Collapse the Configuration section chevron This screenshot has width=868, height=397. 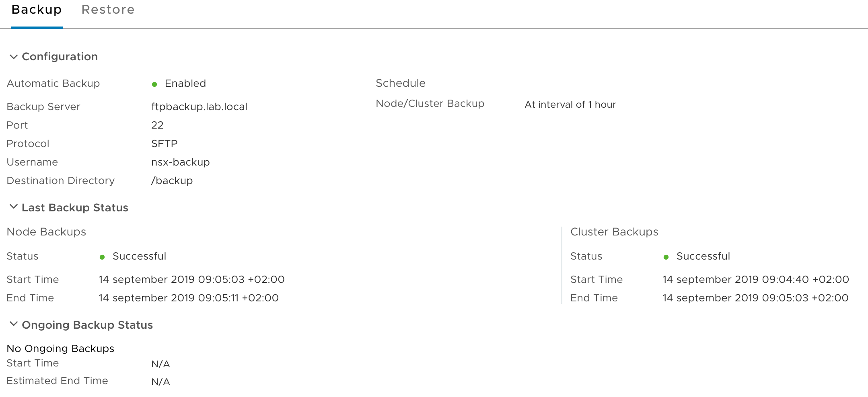tap(13, 57)
